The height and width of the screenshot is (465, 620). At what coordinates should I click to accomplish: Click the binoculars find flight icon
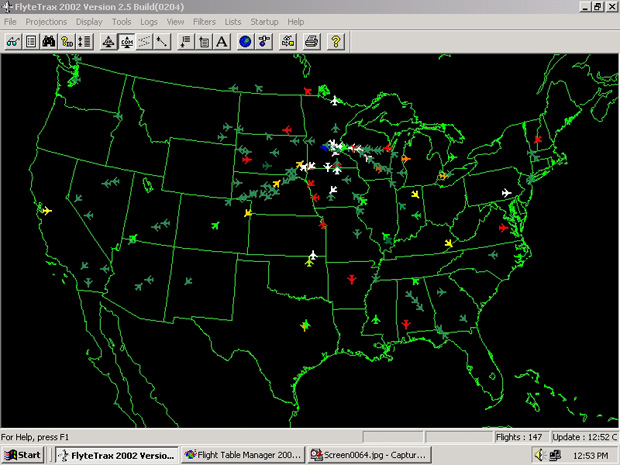(49, 41)
